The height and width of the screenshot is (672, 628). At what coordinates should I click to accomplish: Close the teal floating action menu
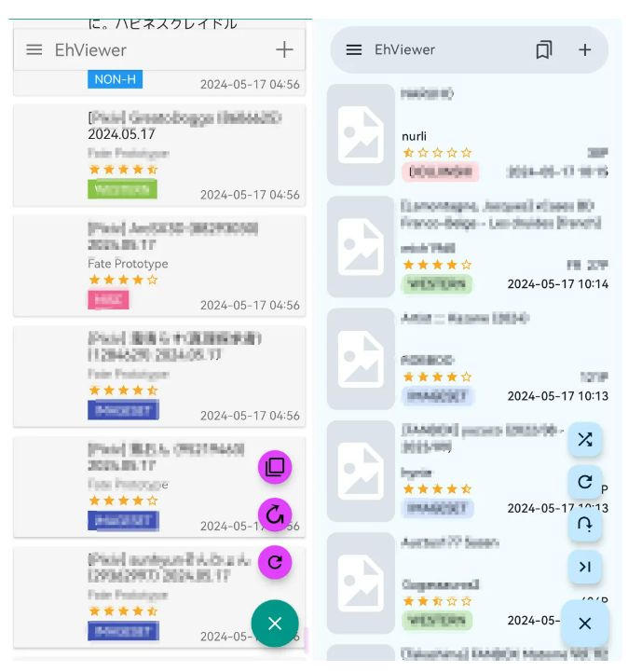pos(275,624)
